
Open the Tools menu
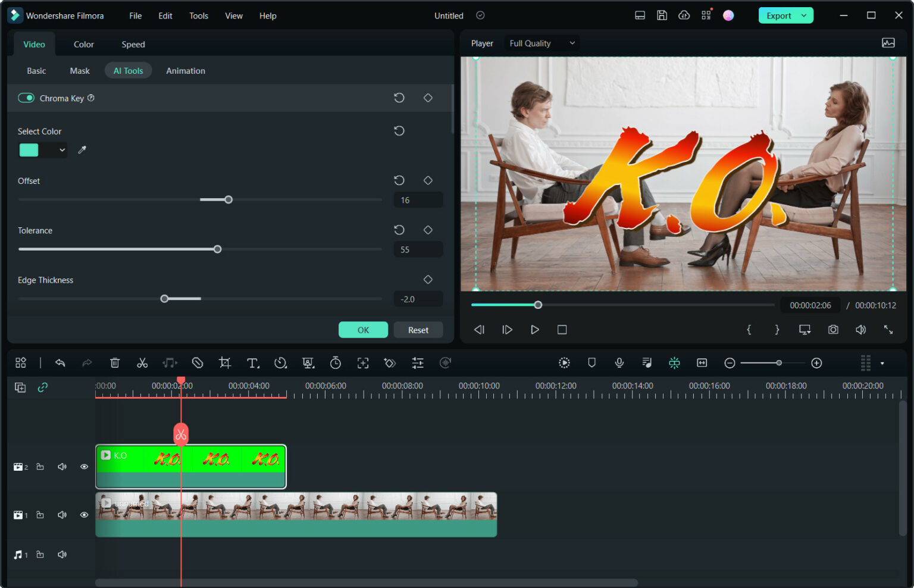coord(198,15)
